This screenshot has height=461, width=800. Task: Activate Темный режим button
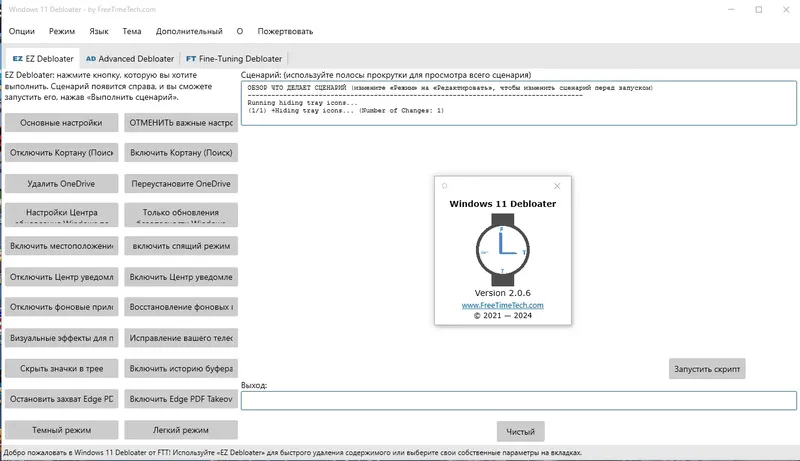61,430
